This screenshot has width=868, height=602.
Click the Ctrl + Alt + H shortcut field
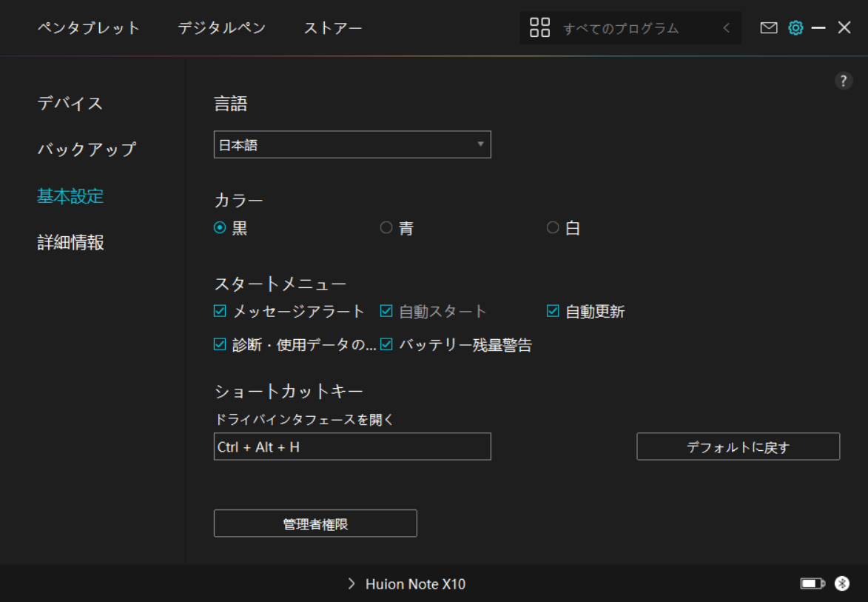352,447
